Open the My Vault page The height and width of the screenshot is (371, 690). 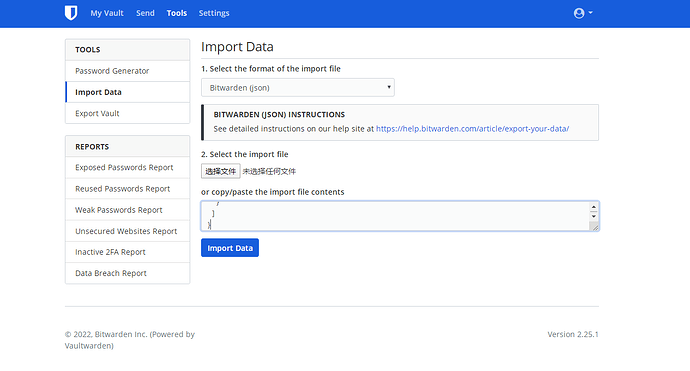pyautogui.click(x=107, y=13)
